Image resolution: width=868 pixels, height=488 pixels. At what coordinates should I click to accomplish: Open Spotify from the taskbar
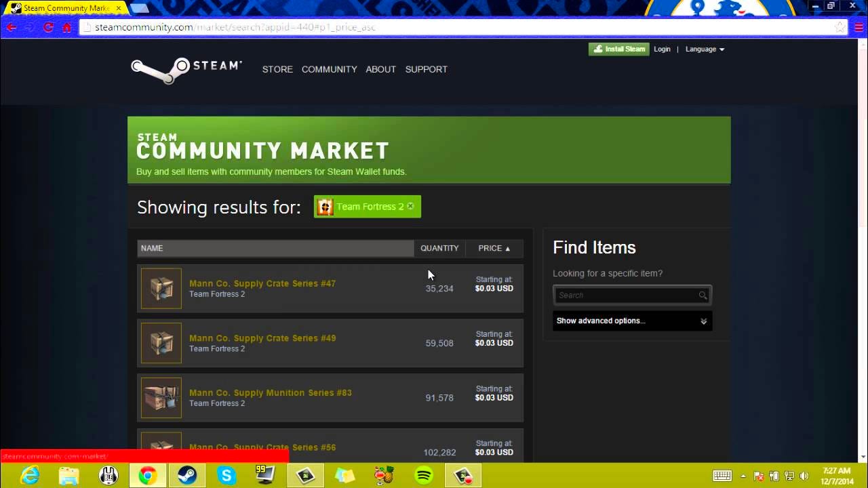(424, 476)
